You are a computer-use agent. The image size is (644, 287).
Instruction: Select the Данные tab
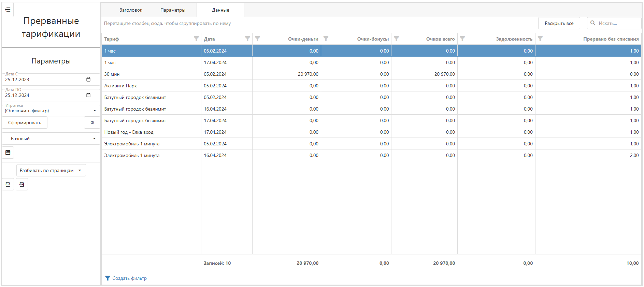pos(220,10)
